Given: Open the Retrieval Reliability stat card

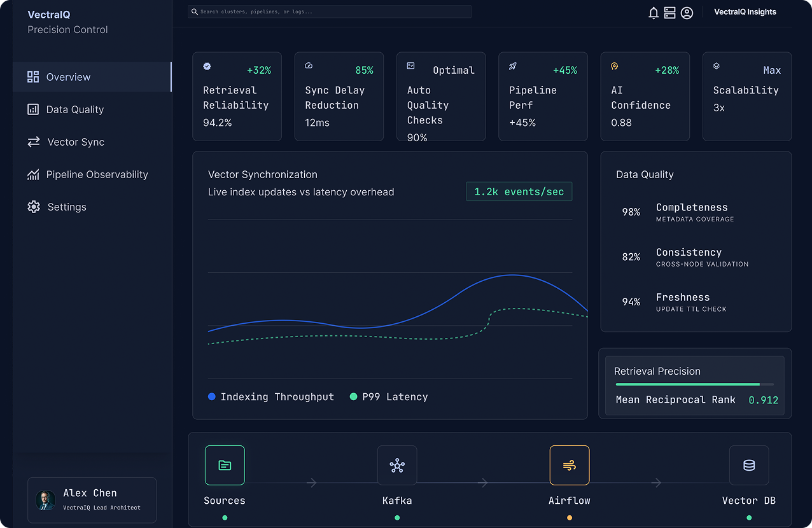Looking at the screenshot, I should point(237,96).
